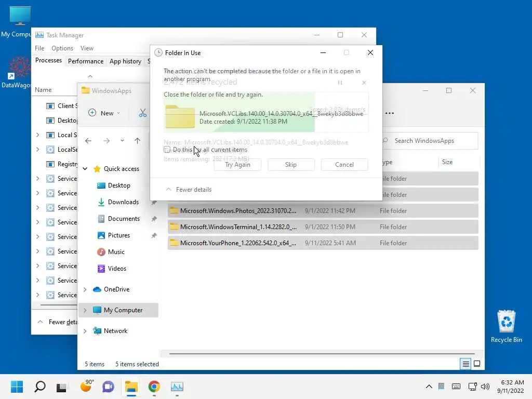This screenshot has width=532, height=399.
Task: Open the weather widget showing 90°
Action: coord(86,386)
